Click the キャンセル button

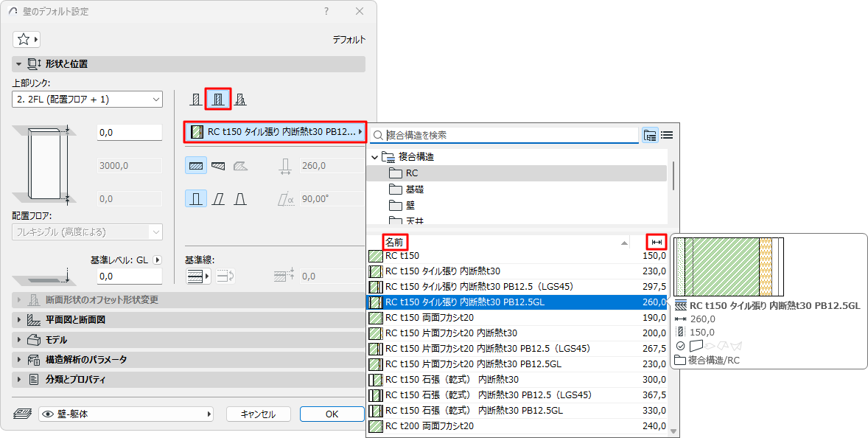[x=259, y=414]
